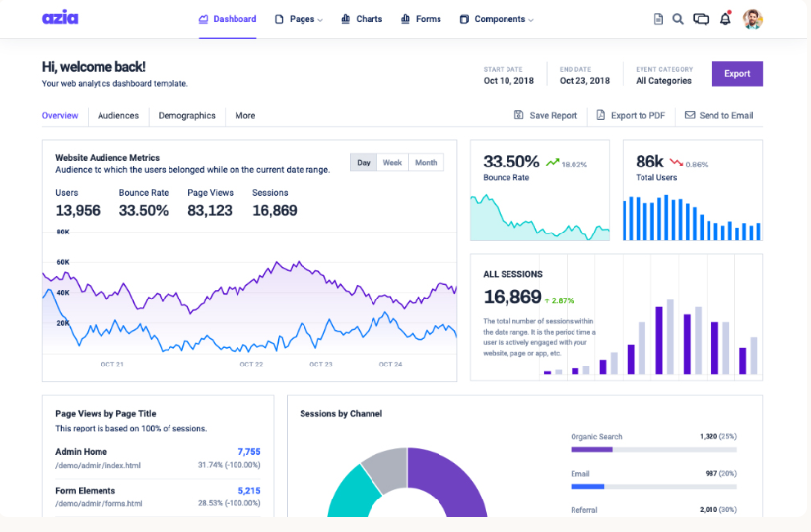Switch to the Audiences tab
This screenshot has width=811, height=532.
pyautogui.click(x=118, y=115)
